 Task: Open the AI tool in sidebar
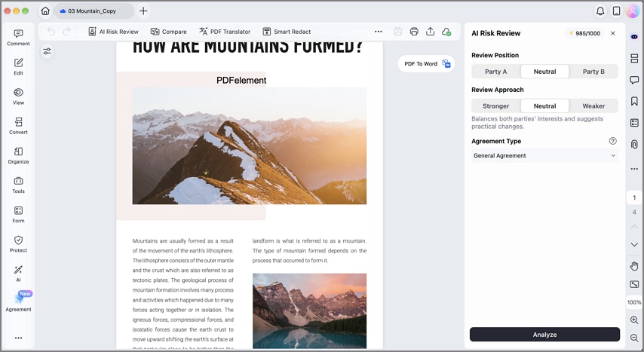tap(18, 274)
